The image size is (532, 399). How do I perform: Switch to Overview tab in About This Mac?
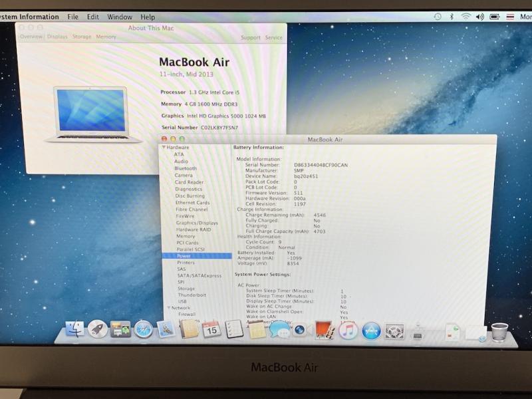tap(31, 37)
